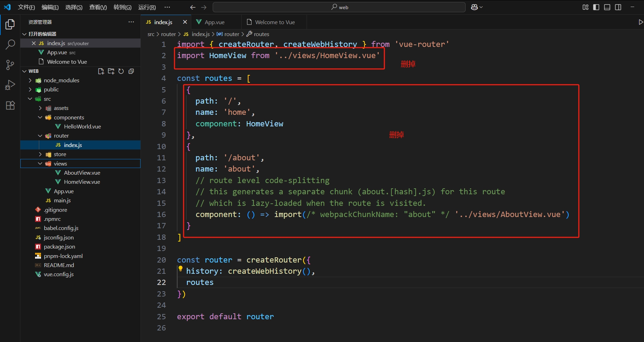Refresh the explorer file tree
Image resolution: width=644 pixels, height=342 pixels.
point(121,71)
